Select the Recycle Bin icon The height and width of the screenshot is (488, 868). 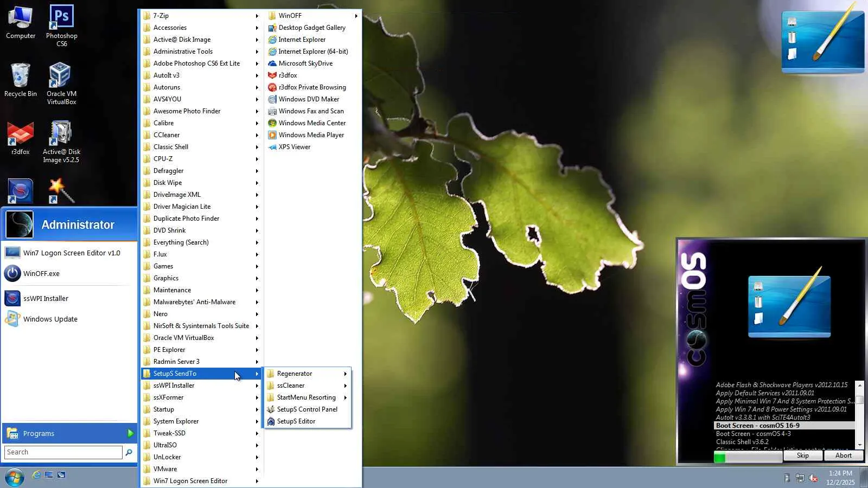tap(21, 80)
